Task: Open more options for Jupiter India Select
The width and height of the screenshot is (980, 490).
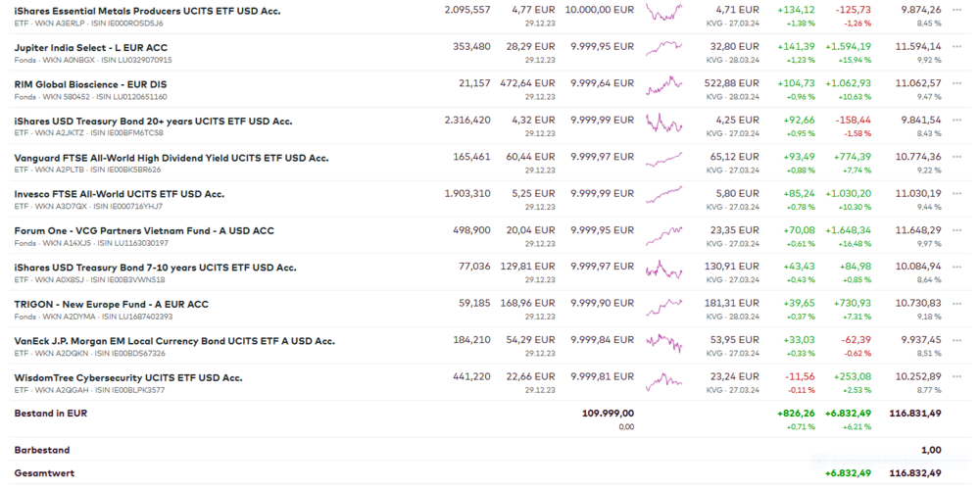Action: pos(956,46)
